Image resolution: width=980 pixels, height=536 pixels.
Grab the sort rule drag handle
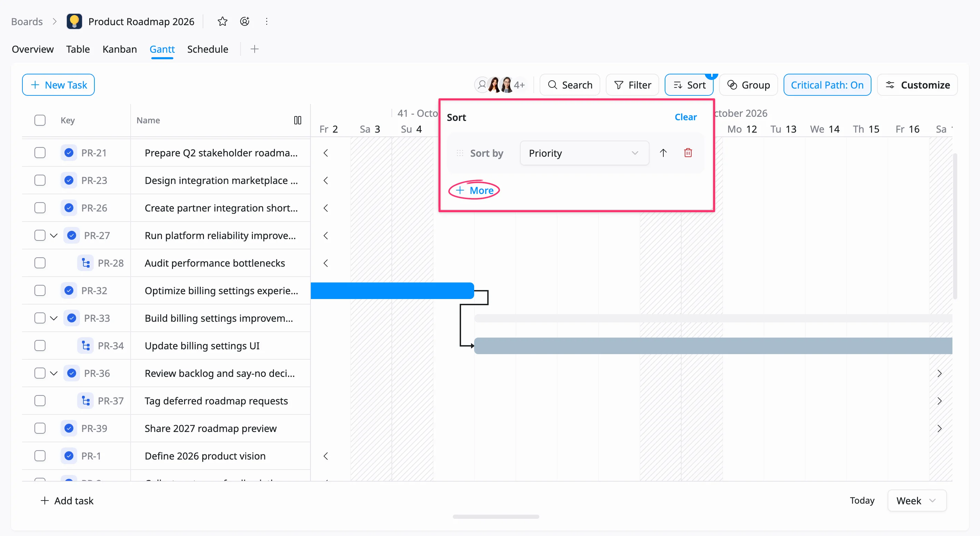click(x=460, y=153)
